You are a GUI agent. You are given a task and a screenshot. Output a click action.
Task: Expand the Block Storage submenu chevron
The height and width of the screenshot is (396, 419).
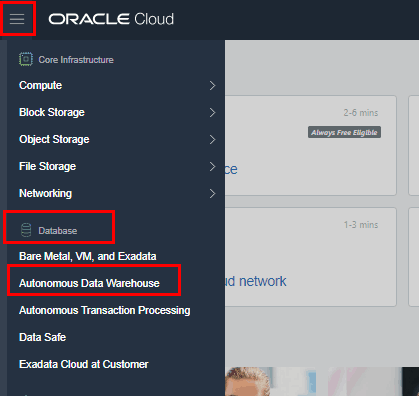coord(212,113)
